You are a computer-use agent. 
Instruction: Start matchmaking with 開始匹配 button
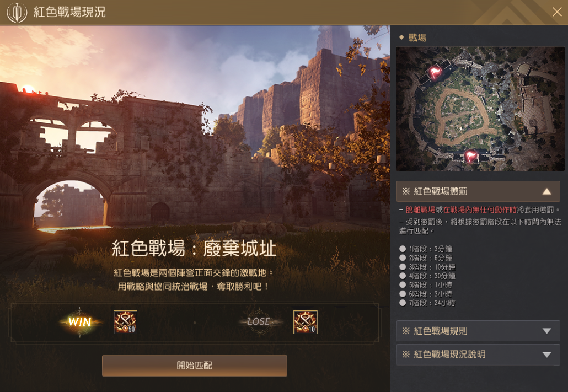point(195,366)
